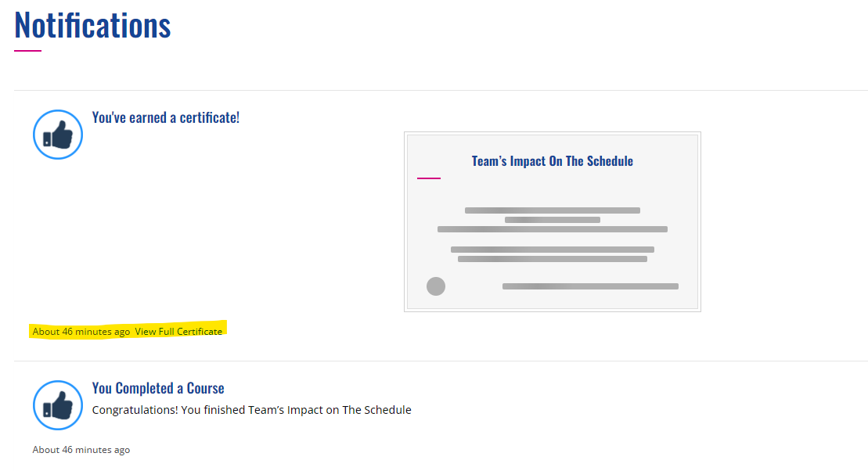The image size is (868, 471).
Task: Click the Congratulations course finished message
Action: tap(251, 410)
